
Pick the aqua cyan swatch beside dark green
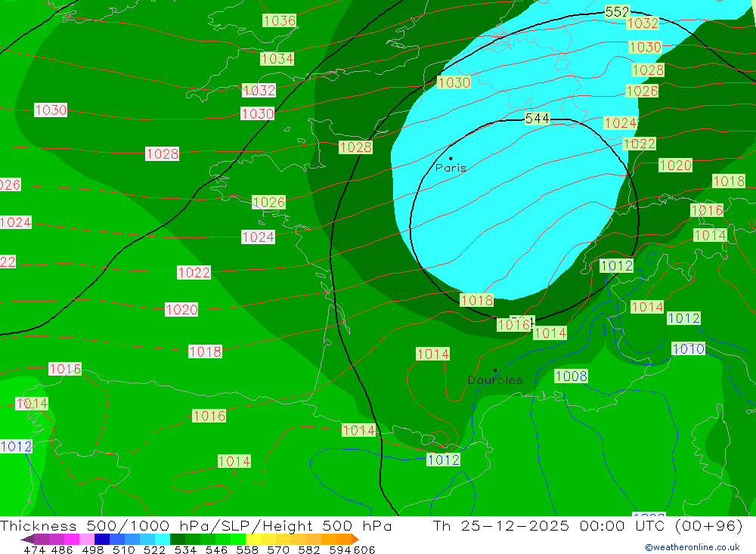[163, 539]
